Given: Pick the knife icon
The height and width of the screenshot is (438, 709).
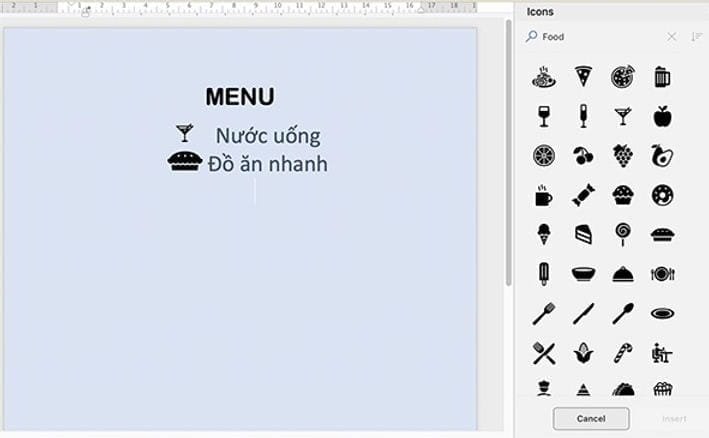Looking at the screenshot, I should 583,314.
